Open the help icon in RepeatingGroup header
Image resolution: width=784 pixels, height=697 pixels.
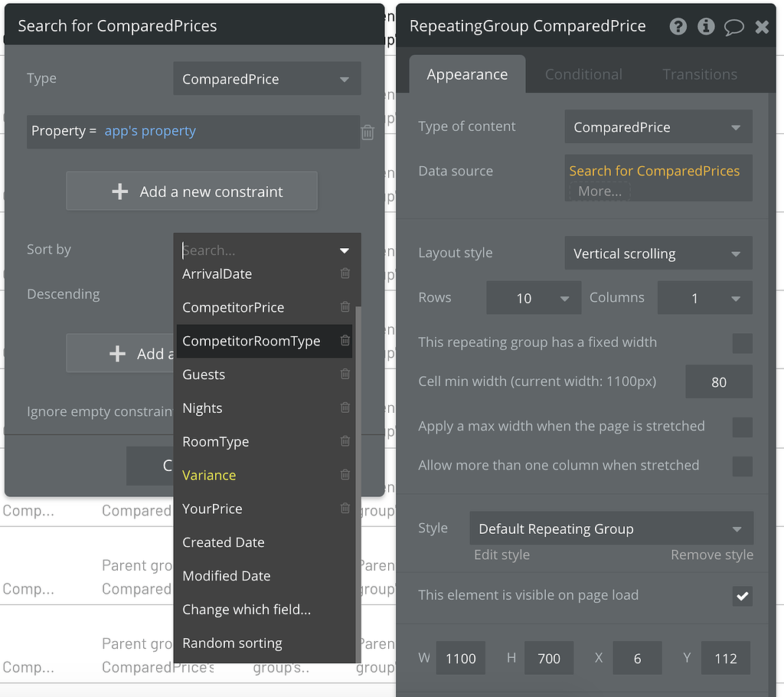678,26
